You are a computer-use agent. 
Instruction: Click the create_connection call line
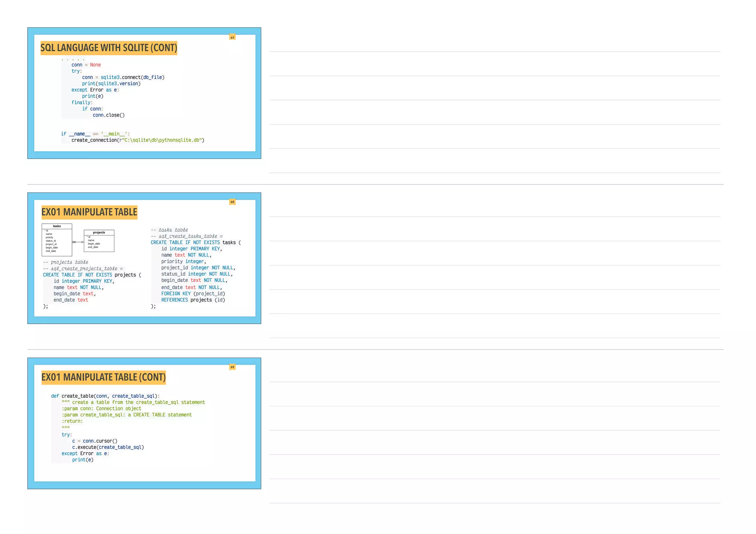138,140
